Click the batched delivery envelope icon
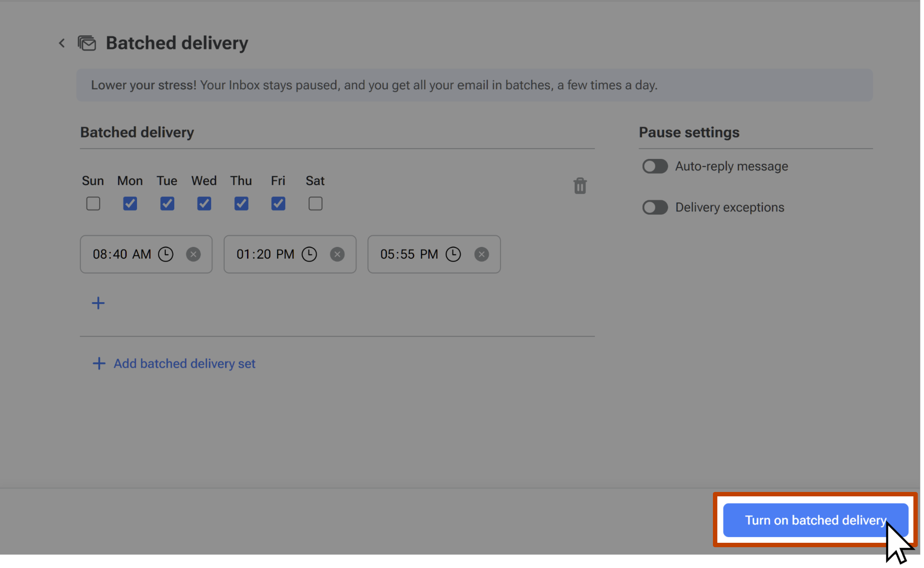This screenshot has width=924, height=568. click(x=87, y=43)
